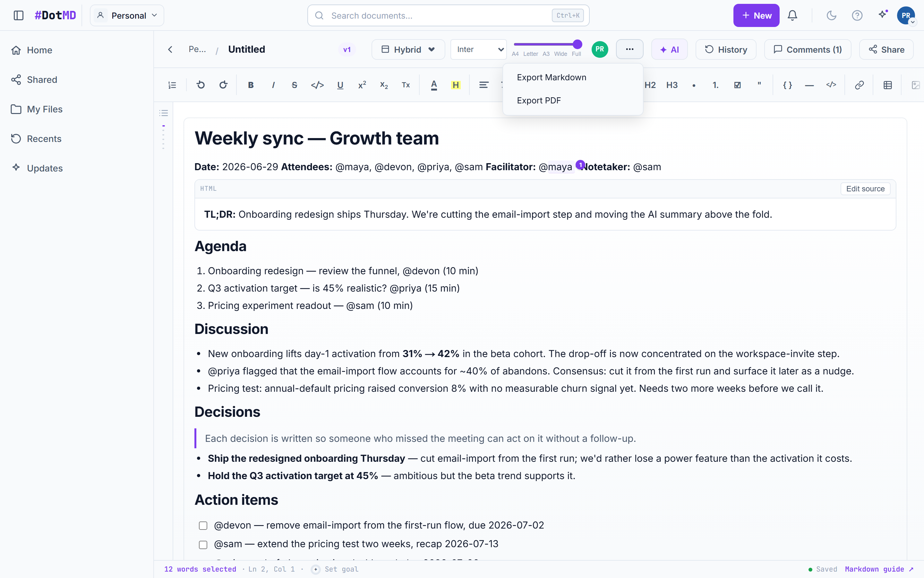Open the Personal workspace dropdown
The height and width of the screenshot is (578, 924).
[127, 15]
